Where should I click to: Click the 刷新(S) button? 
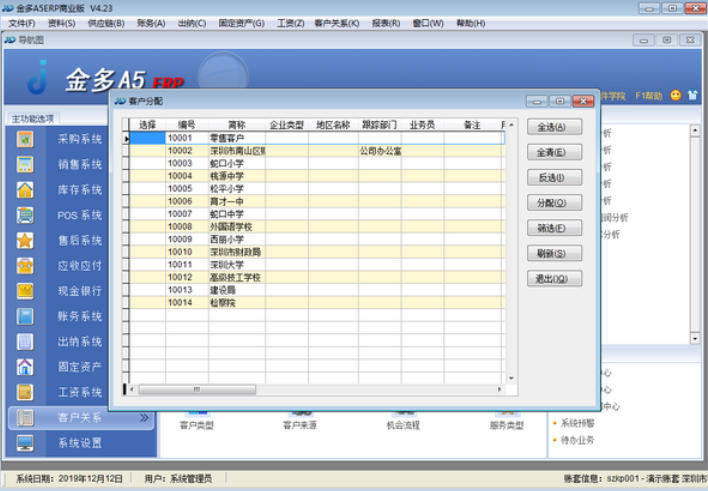point(554,253)
